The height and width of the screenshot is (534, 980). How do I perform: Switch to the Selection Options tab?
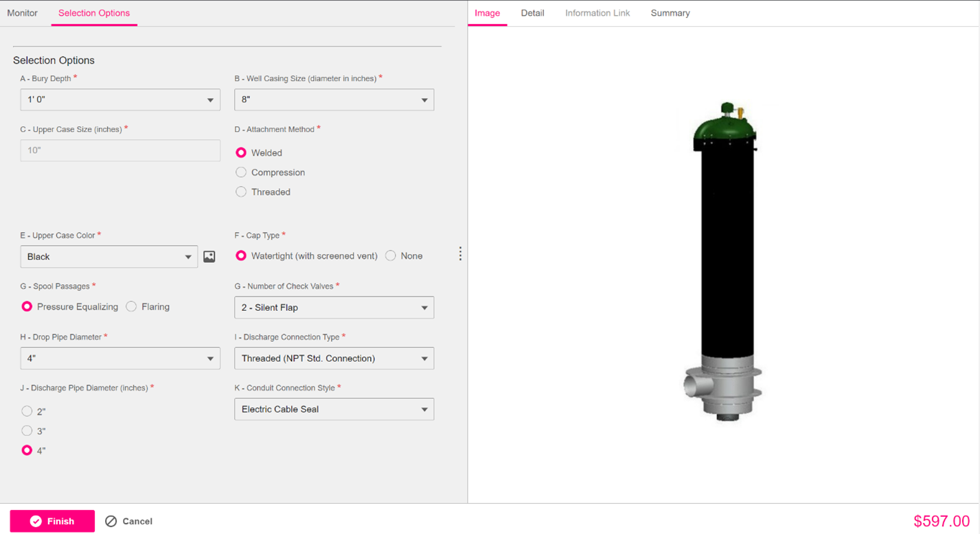[94, 13]
